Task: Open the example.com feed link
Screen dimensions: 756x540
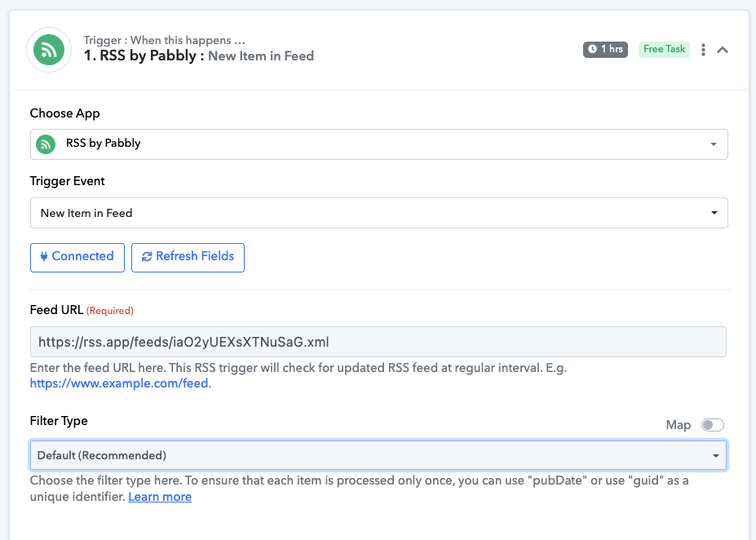Action: click(119, 383)
